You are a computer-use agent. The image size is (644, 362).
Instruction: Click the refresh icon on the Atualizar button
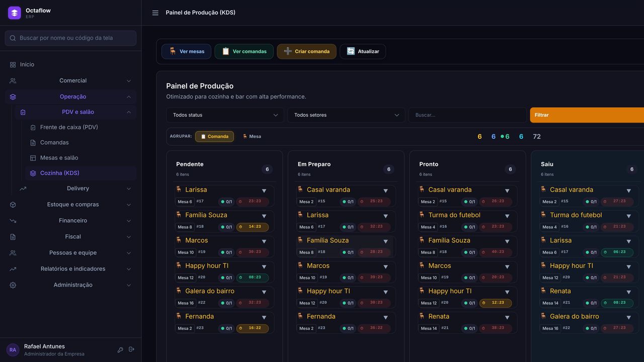[351, 51]
